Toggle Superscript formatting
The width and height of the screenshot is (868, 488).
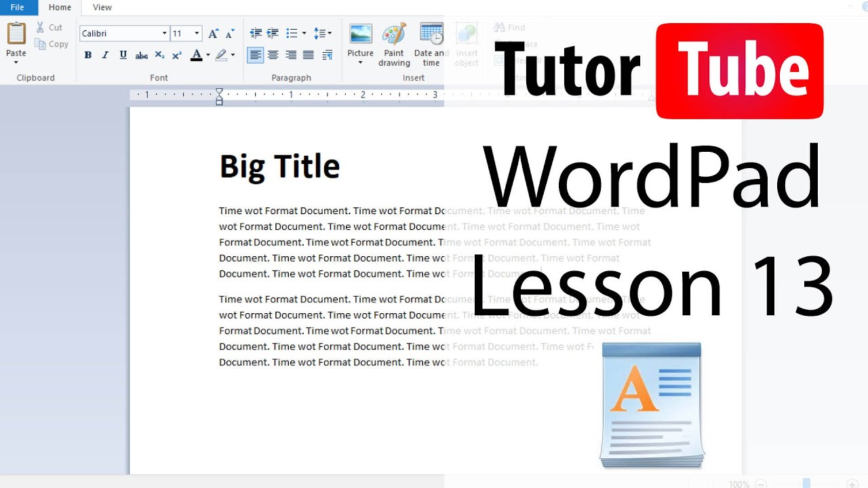point(177,55)
